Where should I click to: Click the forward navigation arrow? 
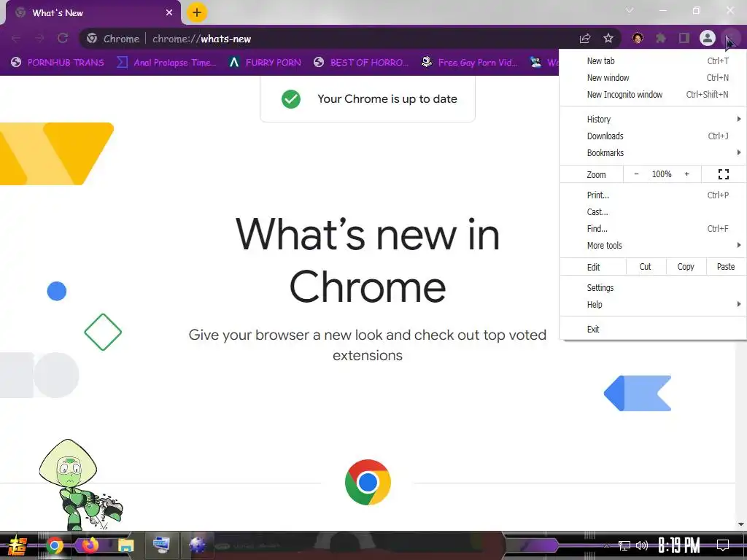(39, 39)
